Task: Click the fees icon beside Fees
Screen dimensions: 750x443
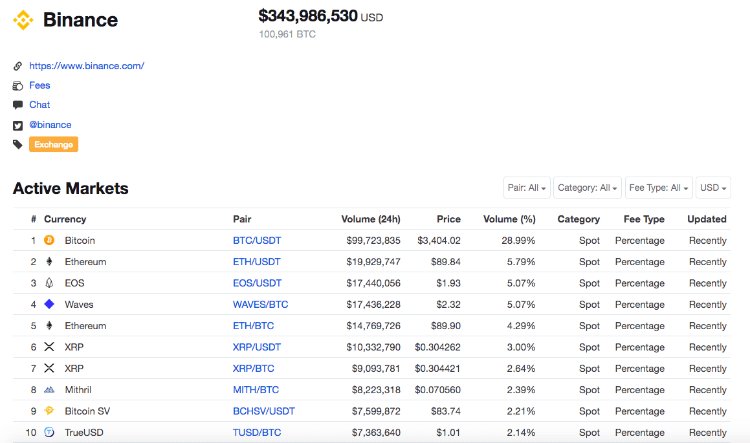Action: 18,86
